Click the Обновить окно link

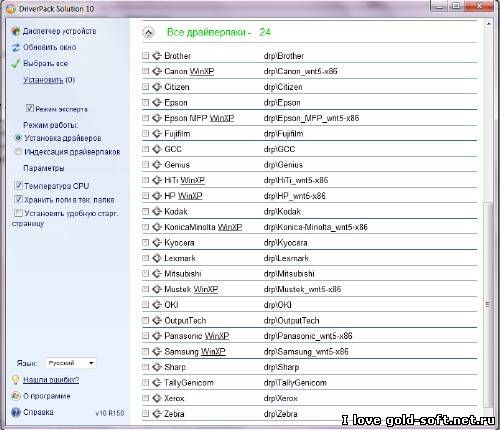tap(49, 47)
